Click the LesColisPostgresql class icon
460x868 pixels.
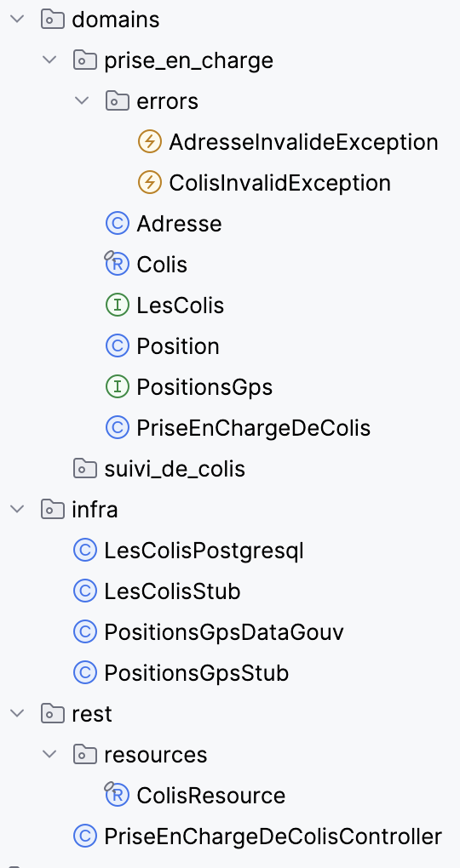tap(85, 551)
